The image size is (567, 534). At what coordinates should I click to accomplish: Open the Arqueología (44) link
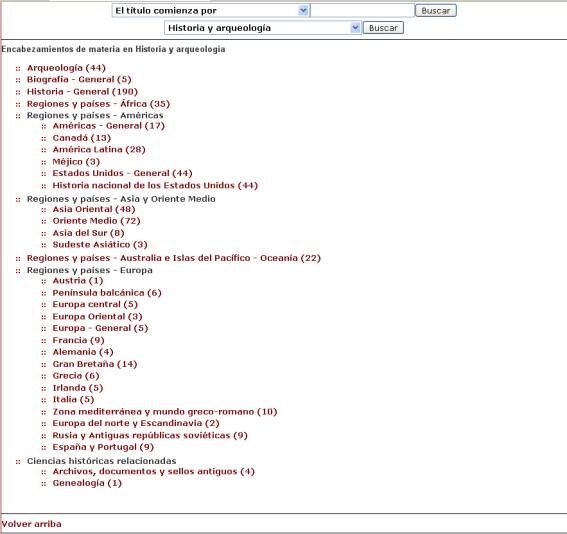pyautogui.click(x=66, y=68)
